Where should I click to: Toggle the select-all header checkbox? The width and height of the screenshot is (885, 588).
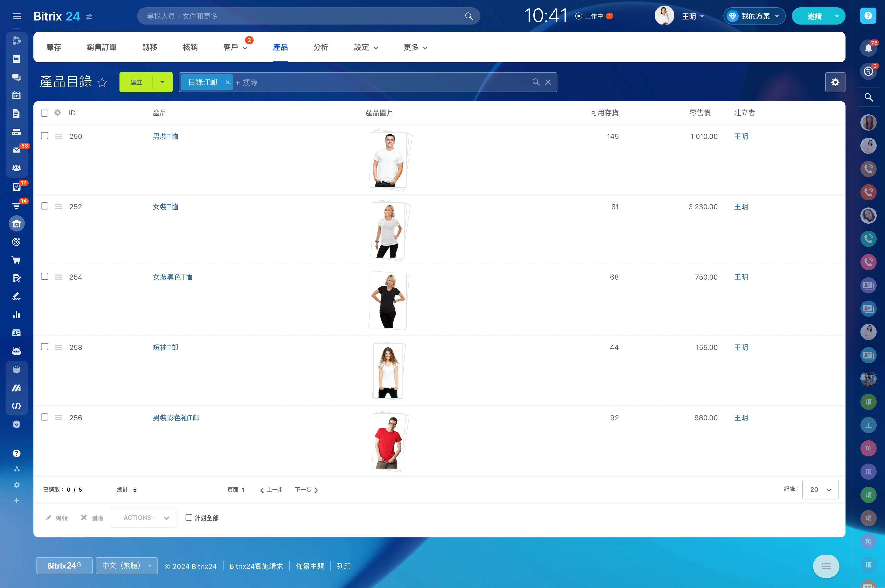pos(45,113)
